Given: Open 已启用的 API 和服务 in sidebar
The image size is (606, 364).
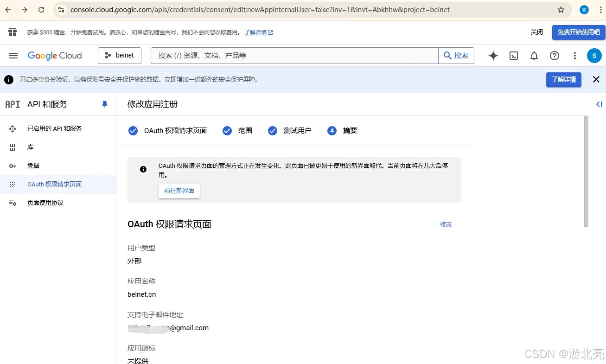Looking at the screenshot, I should 58,129.
